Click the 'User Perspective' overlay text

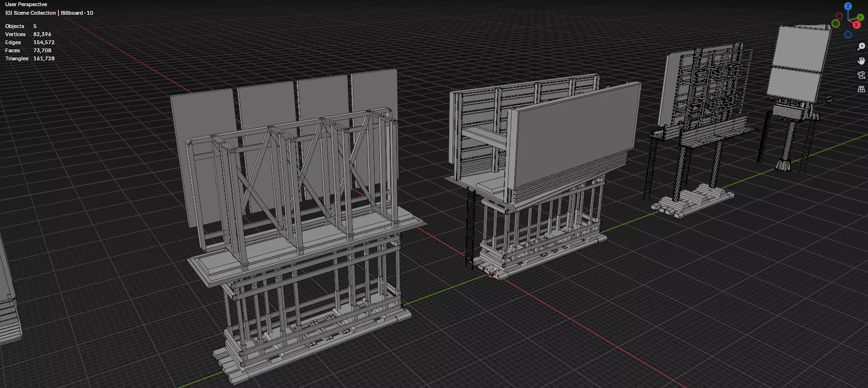(26, 4)
